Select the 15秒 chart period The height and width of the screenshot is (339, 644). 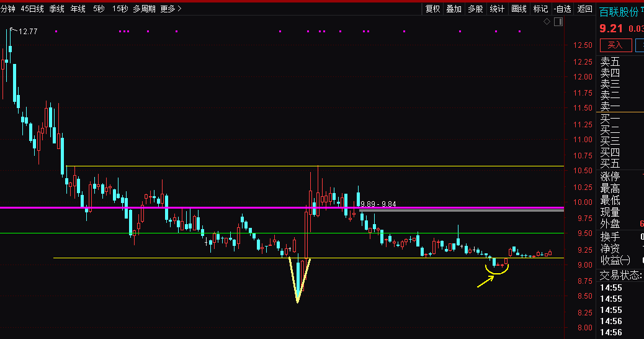tap(120, 9)
